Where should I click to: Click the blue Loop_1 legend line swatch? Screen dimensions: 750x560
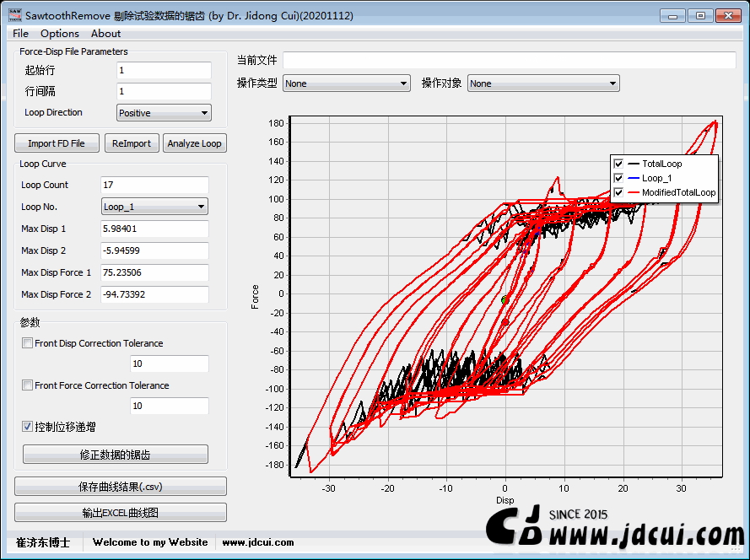(x=634, y=179)
